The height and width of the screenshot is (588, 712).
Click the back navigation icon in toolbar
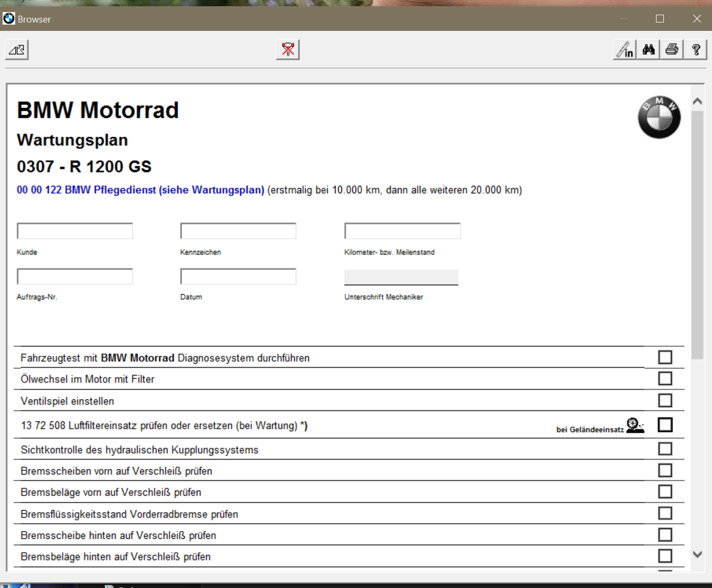pos(17,50)
